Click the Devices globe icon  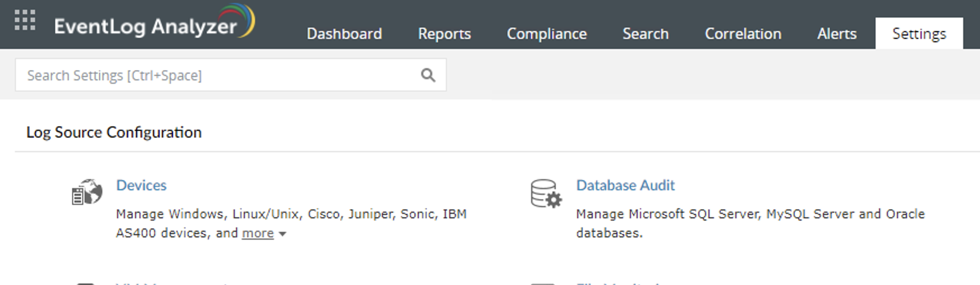pyautogui.click(x=87, y=192)
